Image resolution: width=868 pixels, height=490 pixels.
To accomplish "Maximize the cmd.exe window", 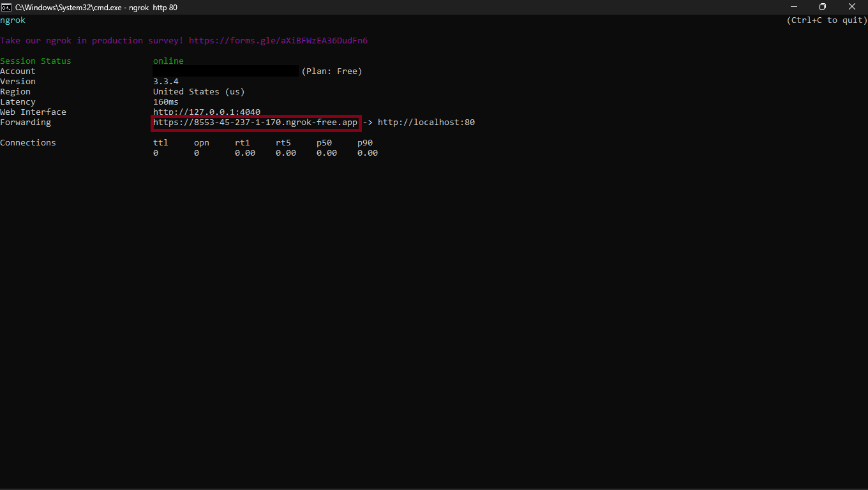I will (823, 7).
